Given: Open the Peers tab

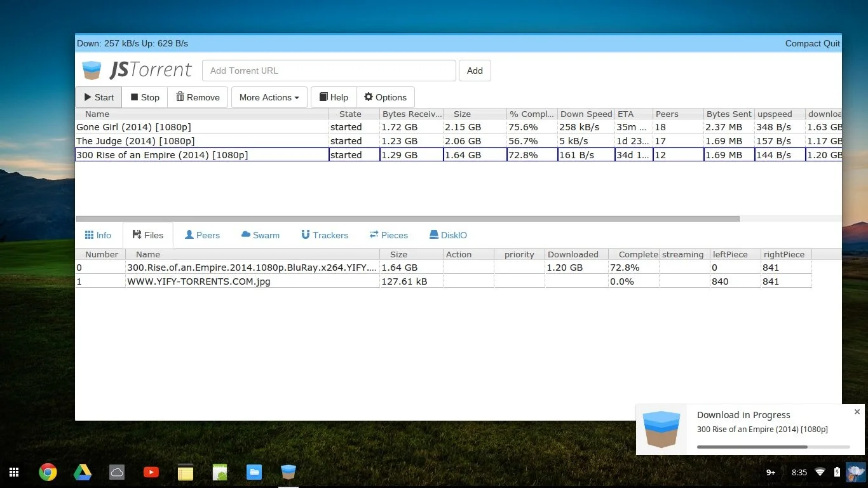Looking at the screenshot, I should (x=202, y=235).
